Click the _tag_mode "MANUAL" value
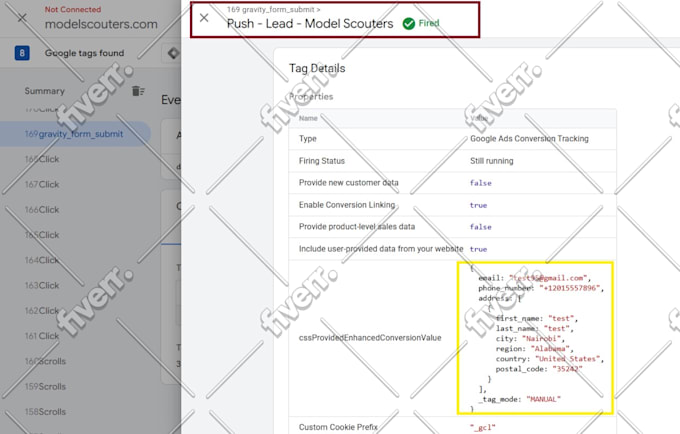Image resolution: width=680 pixels, height=434 pixels. [x=543, y=399]
